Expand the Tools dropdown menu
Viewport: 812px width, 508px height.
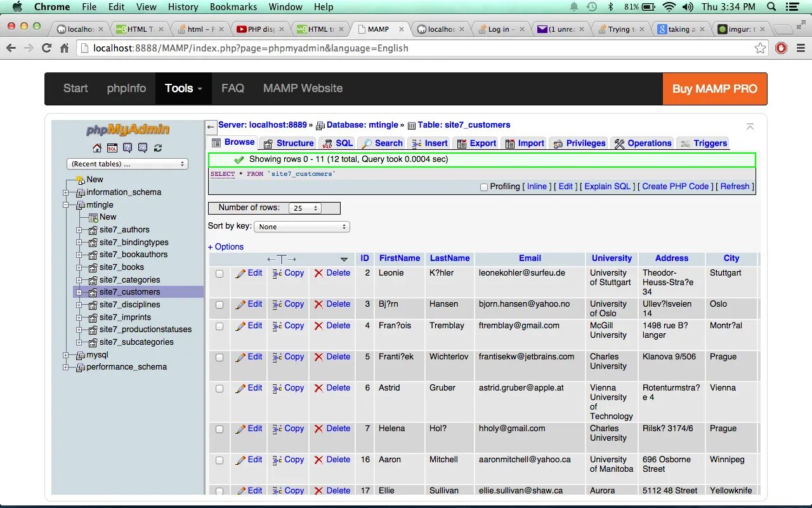pyautogui.click(x=183, y=88)
